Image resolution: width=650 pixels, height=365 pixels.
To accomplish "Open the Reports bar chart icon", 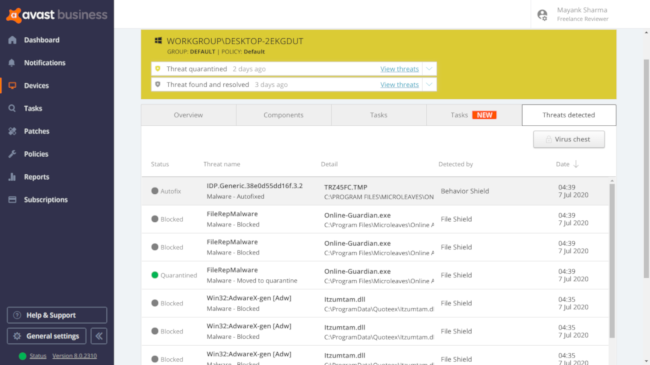I will [x=12, y=177].
